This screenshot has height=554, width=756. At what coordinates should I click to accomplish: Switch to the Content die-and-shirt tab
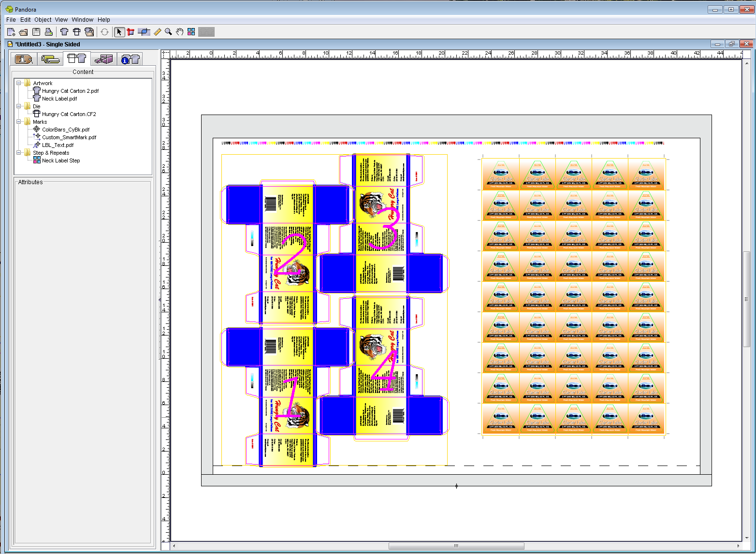point(76,58)
